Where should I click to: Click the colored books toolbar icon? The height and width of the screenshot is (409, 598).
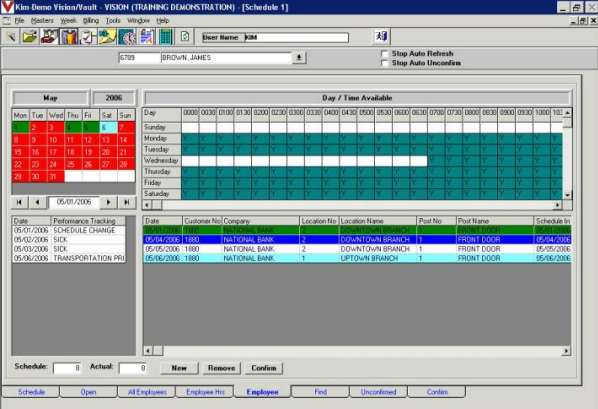point(69,37)
